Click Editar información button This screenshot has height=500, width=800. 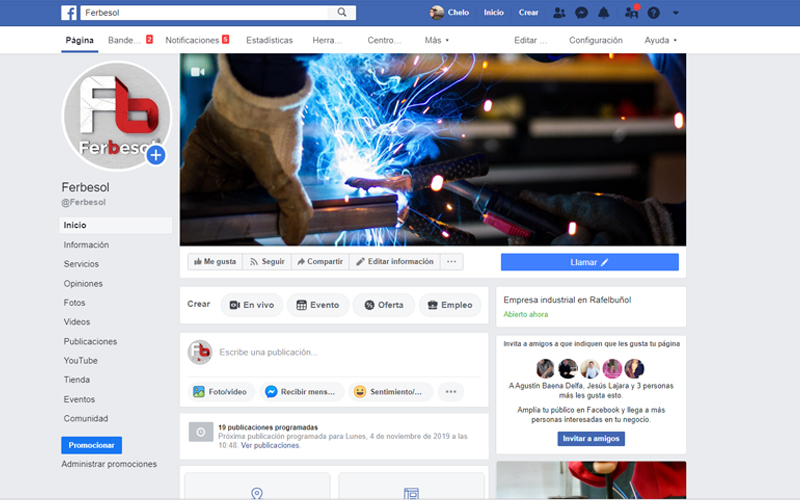click(395, 262)
